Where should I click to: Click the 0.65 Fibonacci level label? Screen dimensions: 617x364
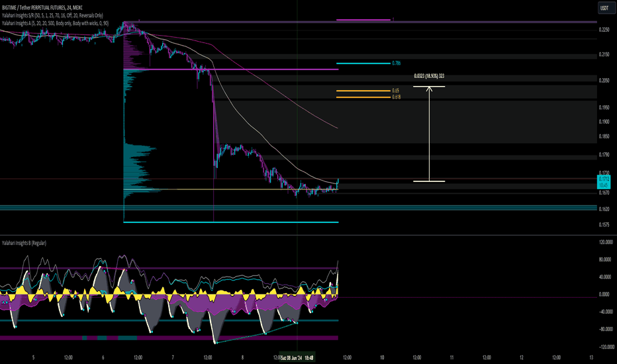[x=395, y=91]
